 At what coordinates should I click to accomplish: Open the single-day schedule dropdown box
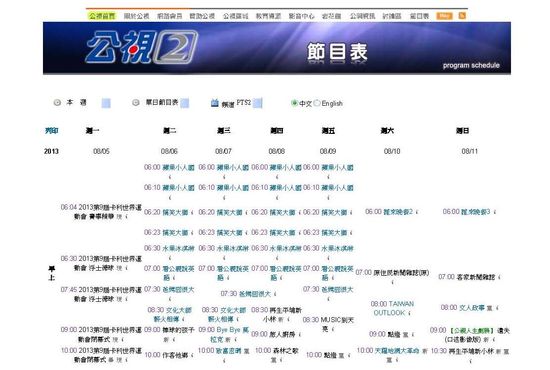185,103
